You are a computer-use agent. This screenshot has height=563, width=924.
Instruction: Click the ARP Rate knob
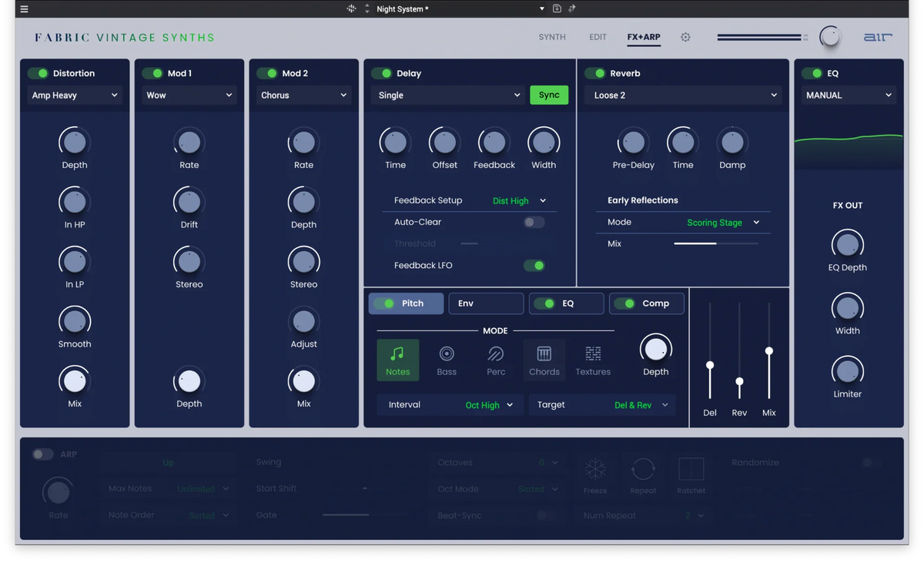58,491
